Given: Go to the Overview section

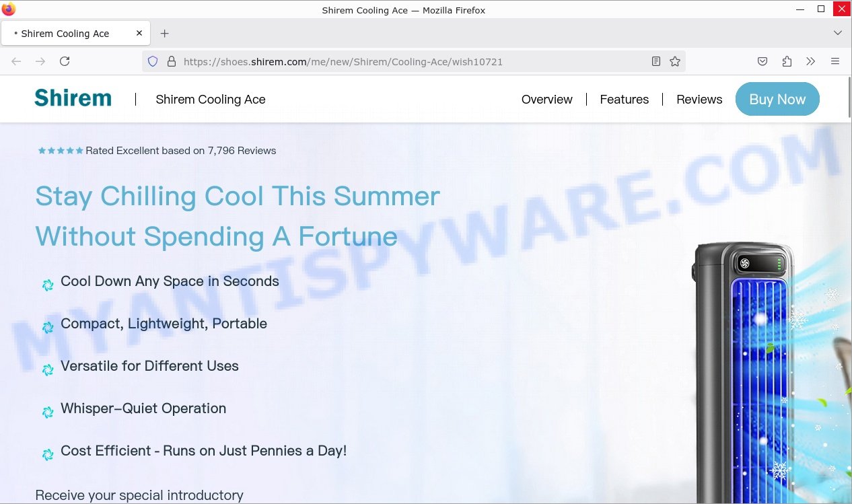Looking at the screenshot, I should [547, 100].
